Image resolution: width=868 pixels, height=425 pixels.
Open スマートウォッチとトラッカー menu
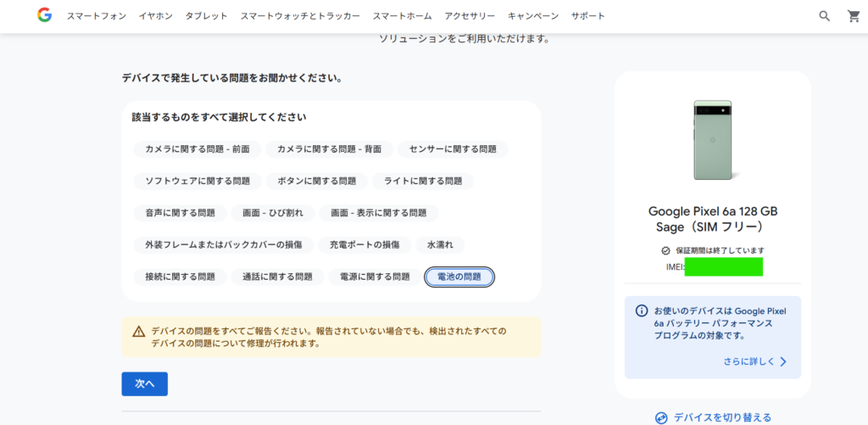point(300,16)
